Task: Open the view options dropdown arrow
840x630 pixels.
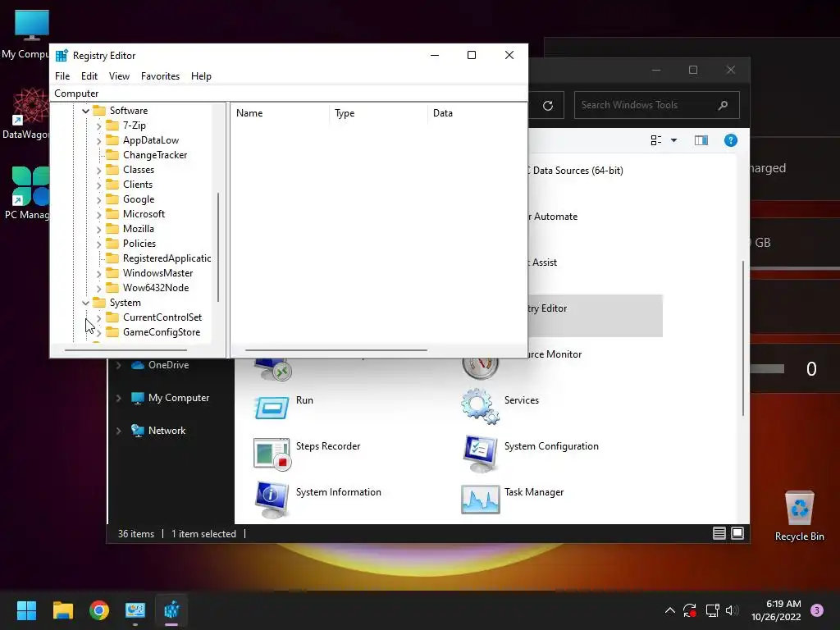Action: 674,140
